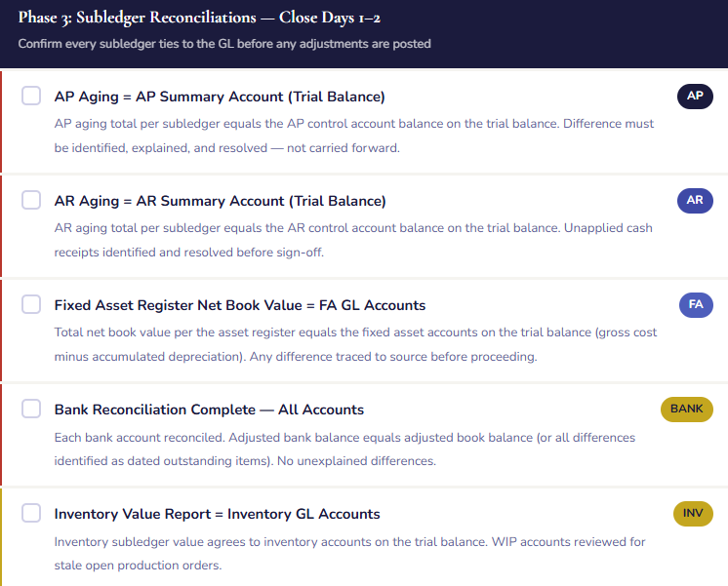
Task: Select the FA category badge
Action: pyautogui.click(x=696, y=304)
